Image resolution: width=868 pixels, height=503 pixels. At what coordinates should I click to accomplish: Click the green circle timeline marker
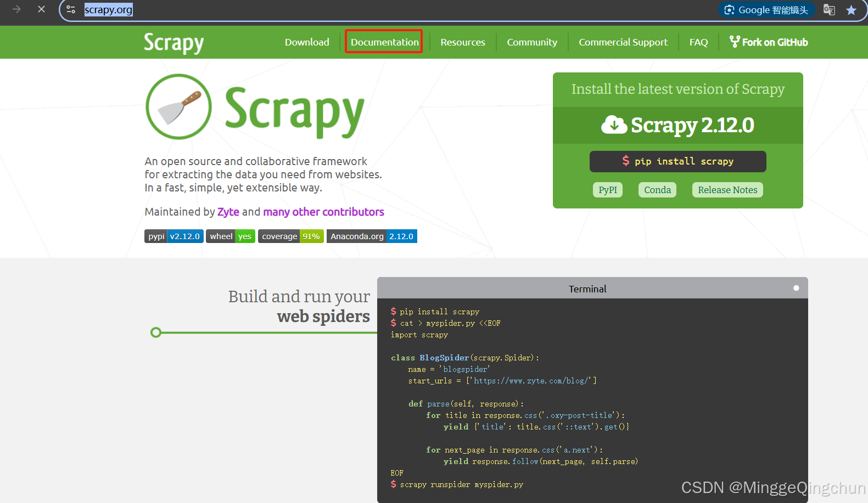tap(156, 332)
